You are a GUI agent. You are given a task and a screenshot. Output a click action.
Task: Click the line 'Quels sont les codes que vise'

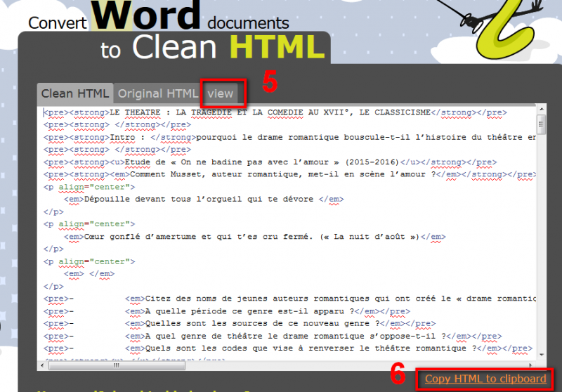pyautogui.click(x=288, y=348)
